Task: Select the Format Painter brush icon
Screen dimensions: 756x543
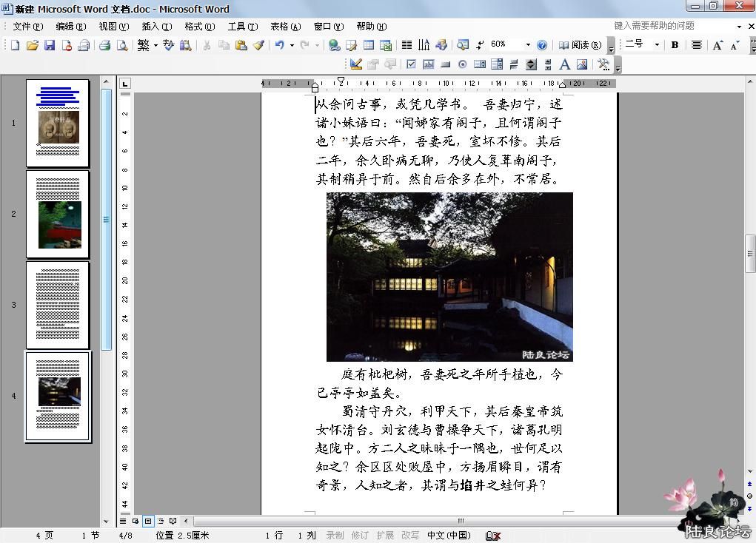Action: coord(258,45)
